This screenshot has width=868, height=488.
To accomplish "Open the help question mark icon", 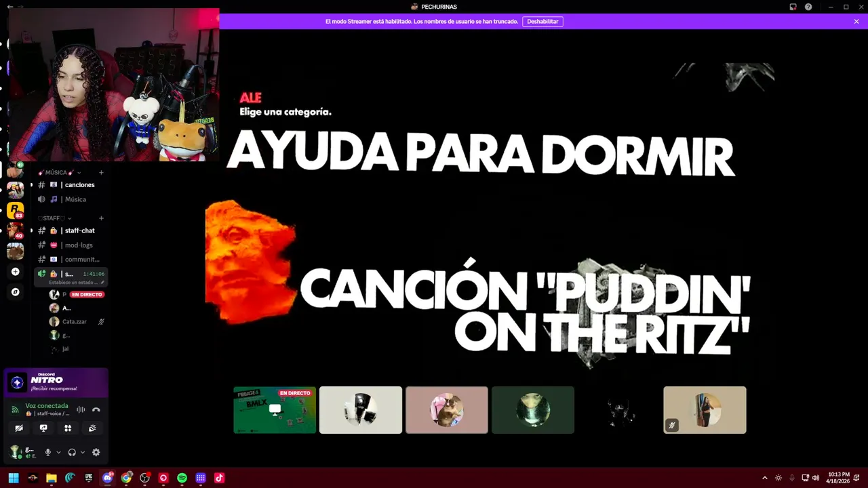I will [x=808, y=7].
